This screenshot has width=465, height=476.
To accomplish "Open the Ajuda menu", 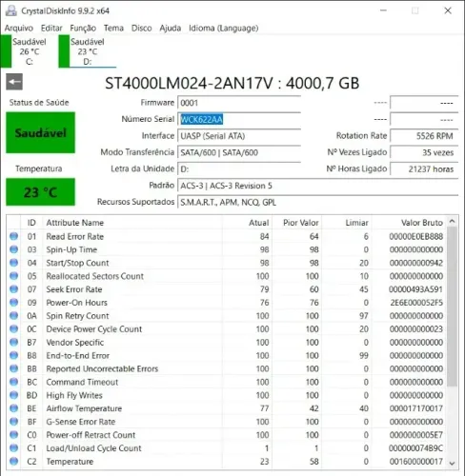I will (171, 28).
